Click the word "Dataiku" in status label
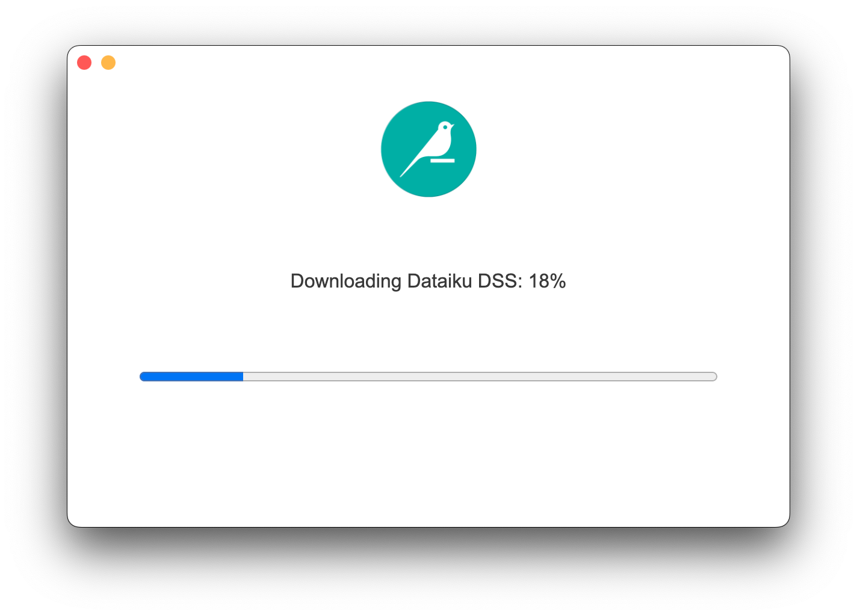Viewport: 857px width, 616px height. click(x=440, y=281)
